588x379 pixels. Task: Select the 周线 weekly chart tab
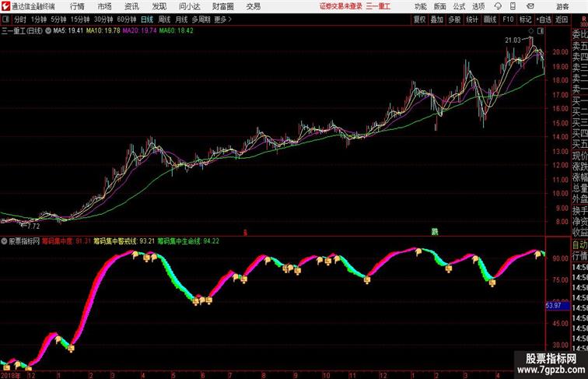164,19
